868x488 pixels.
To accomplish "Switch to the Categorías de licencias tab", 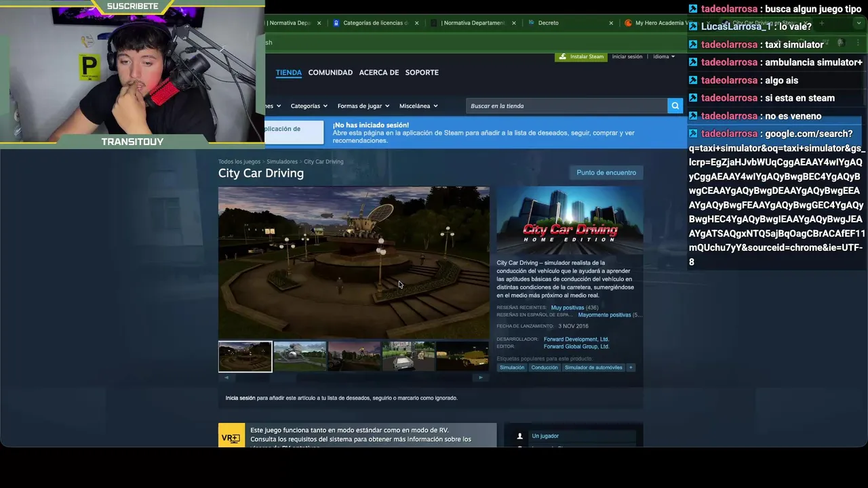I will tap(376, 23).
